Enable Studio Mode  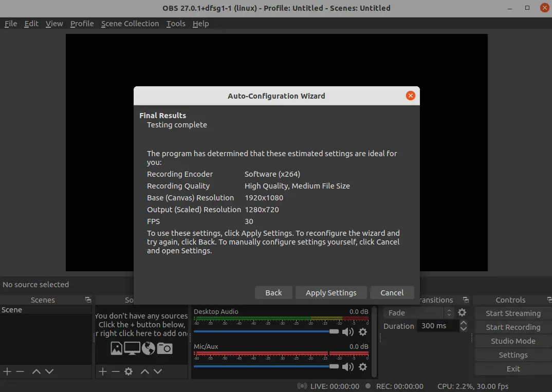[512, 341]
